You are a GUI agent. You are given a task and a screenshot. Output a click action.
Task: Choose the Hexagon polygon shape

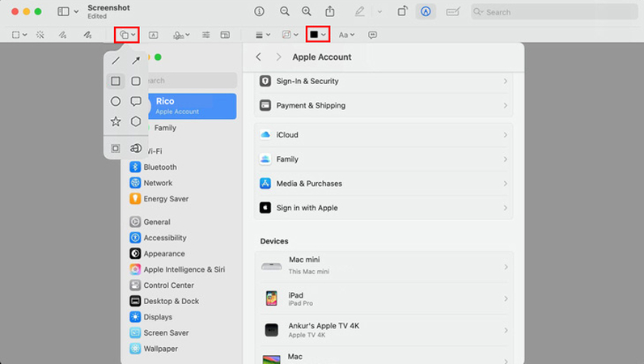click(136, 121)
